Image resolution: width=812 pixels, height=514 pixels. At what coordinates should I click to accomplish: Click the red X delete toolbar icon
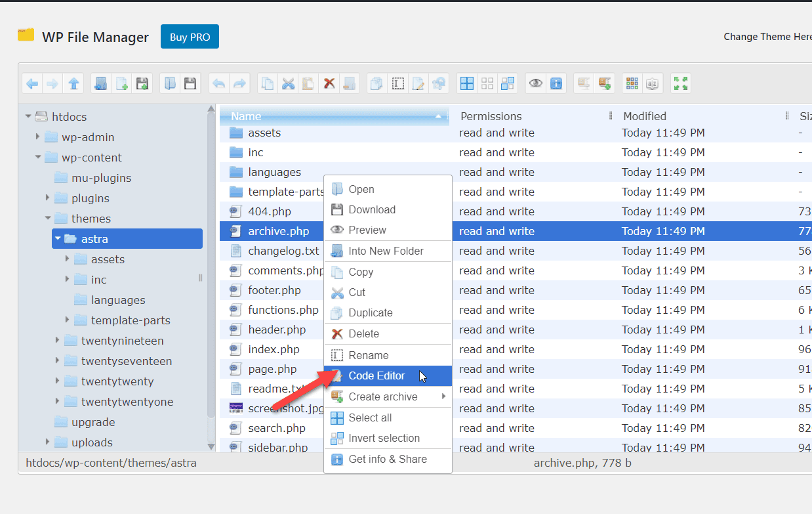[329, 83]
